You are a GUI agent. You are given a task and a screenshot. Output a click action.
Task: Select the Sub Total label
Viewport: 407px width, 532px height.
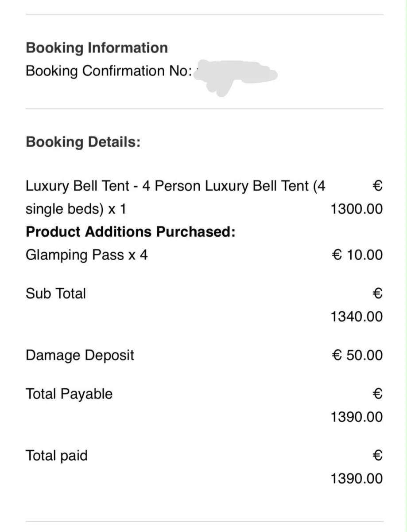pyautogui.click(x=56, y=293)
